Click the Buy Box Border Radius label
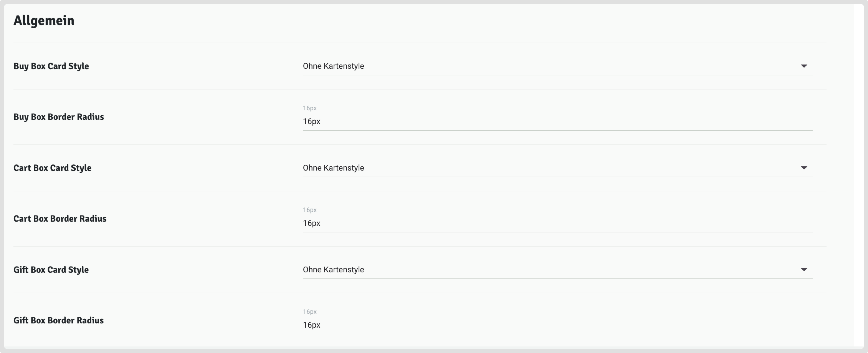This screenshot has height=353, width=868. pos(59,117)
